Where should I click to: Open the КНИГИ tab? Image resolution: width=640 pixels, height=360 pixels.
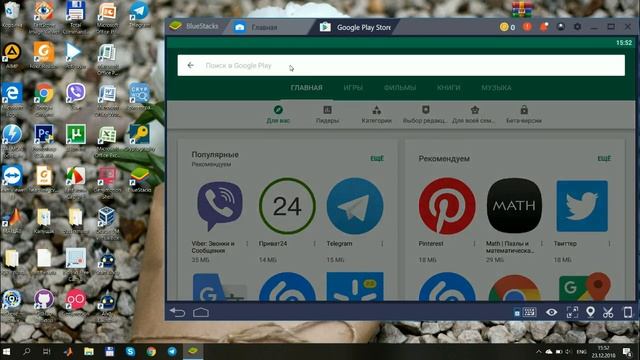point(449,88)
